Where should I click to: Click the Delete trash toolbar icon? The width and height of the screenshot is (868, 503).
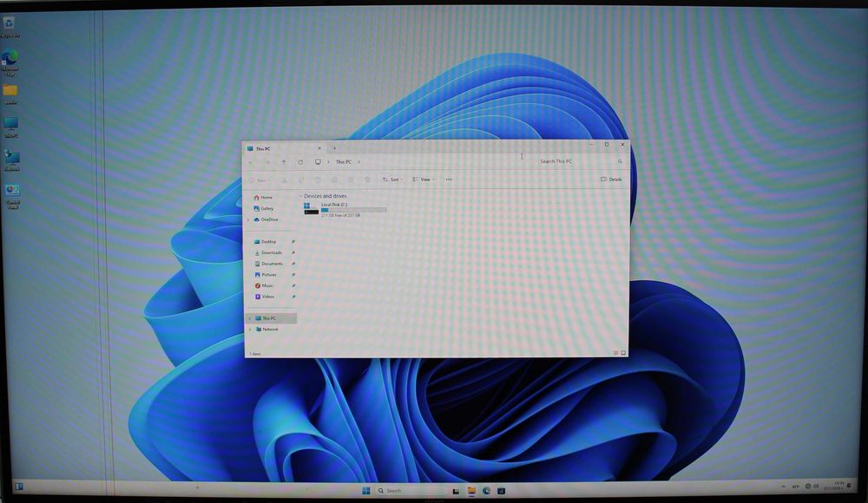[x=367, y=180]
